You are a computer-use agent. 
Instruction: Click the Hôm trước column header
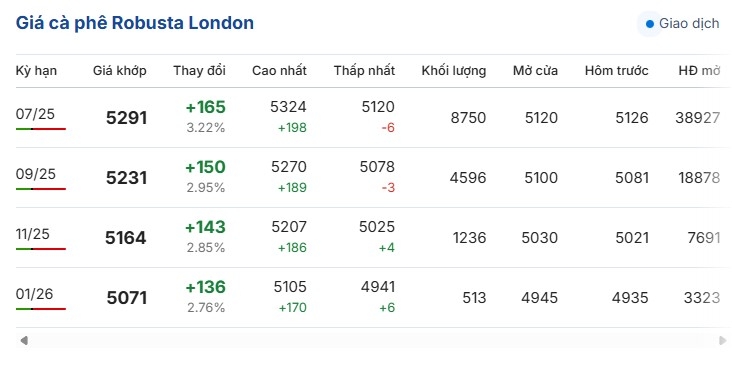[x=616, y=71]
